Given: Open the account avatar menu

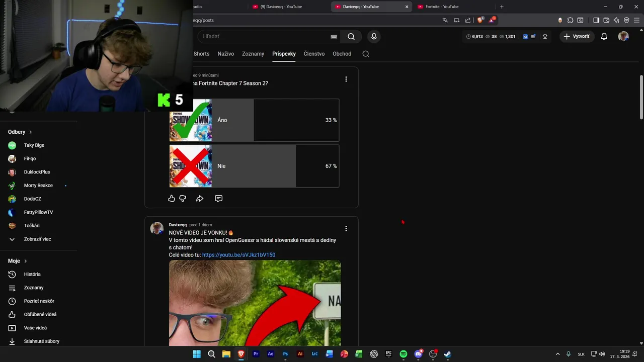Looking at the screenshot, I should [x=623, y=36].
